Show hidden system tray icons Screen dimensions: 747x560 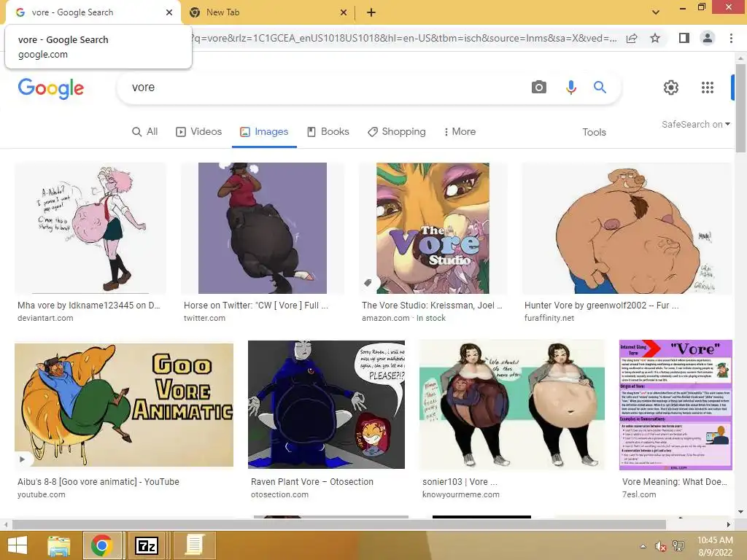click(643, 546)
